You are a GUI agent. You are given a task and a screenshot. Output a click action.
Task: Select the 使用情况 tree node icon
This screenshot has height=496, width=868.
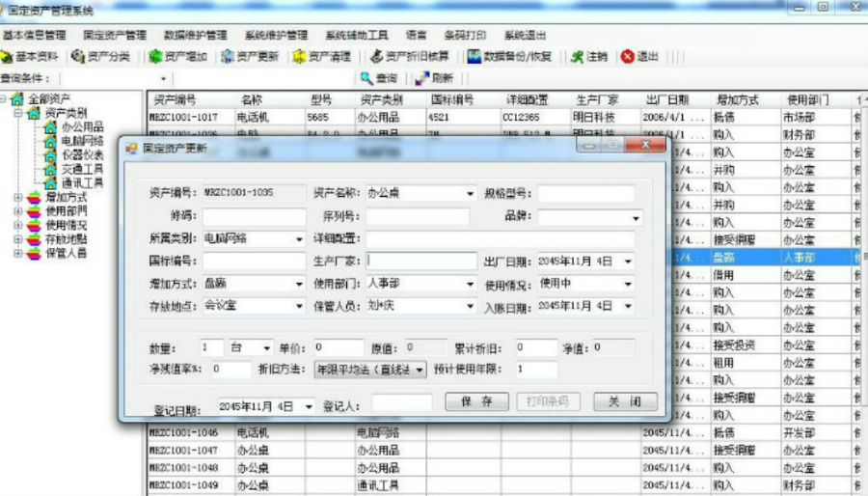click(34, 225)
